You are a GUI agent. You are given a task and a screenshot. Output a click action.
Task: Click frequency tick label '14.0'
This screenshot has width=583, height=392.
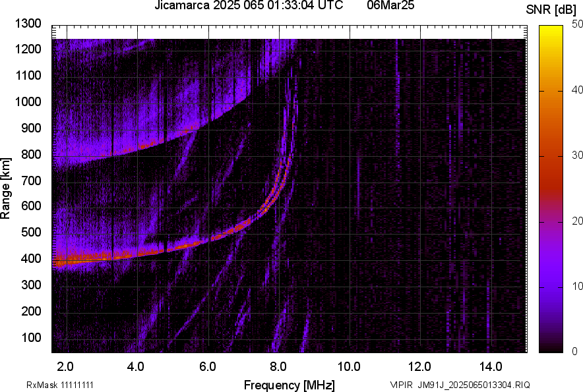[x=491, y=367]
